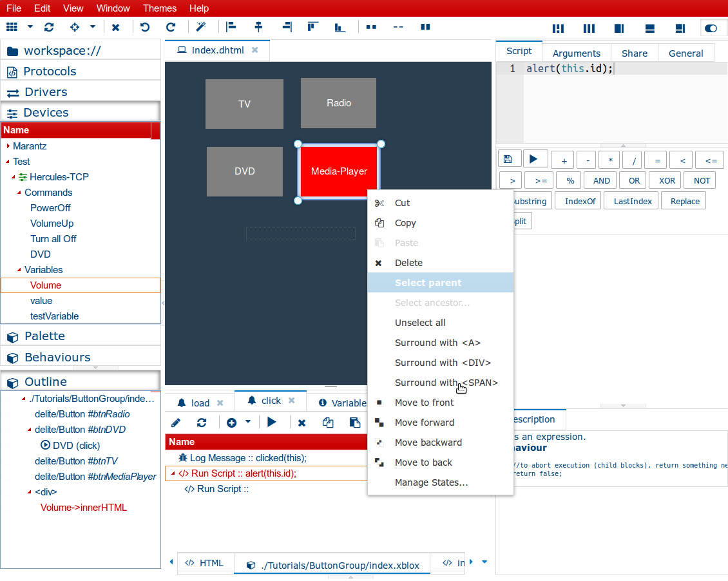
Task: Switch to the Arguments tab
Action: pos(576,53)
